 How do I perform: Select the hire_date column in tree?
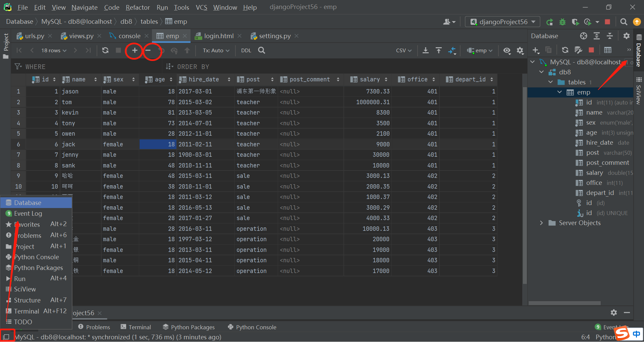coord(599,142)
